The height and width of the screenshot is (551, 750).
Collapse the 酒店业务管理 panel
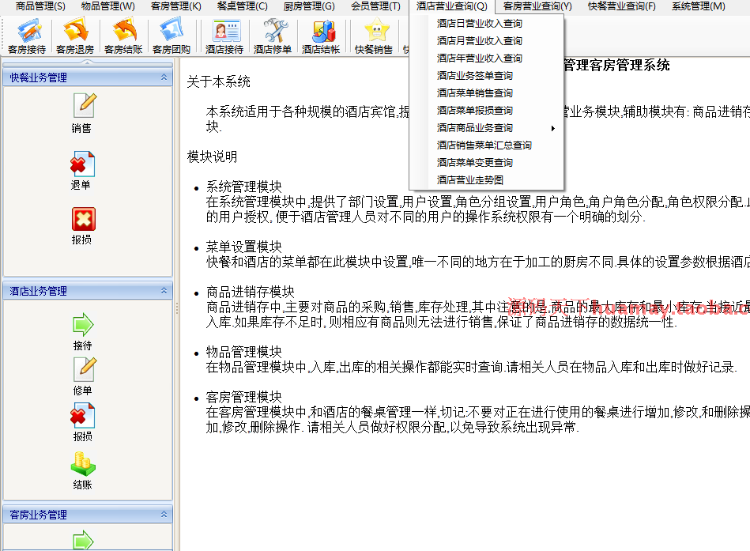[x=164, y=290]
